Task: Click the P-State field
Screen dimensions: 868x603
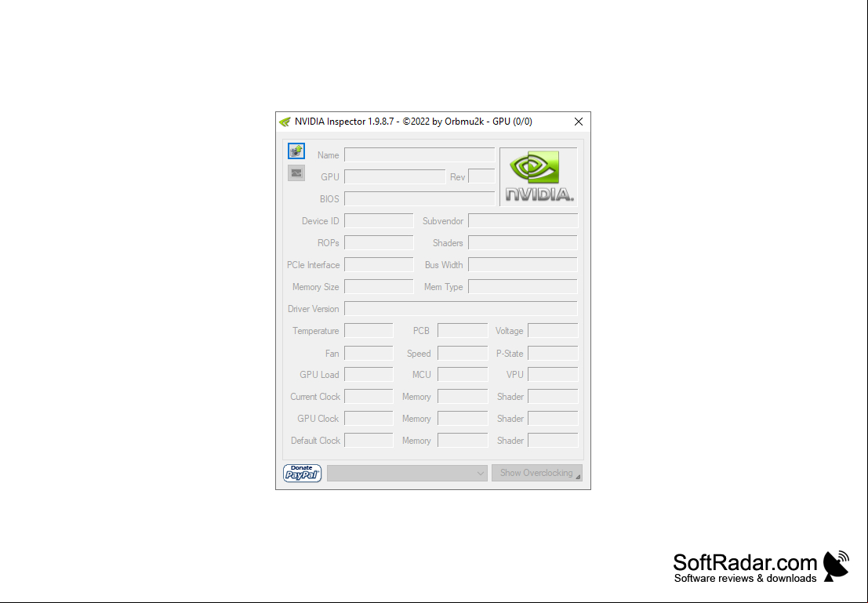Action: coord(553,353)
